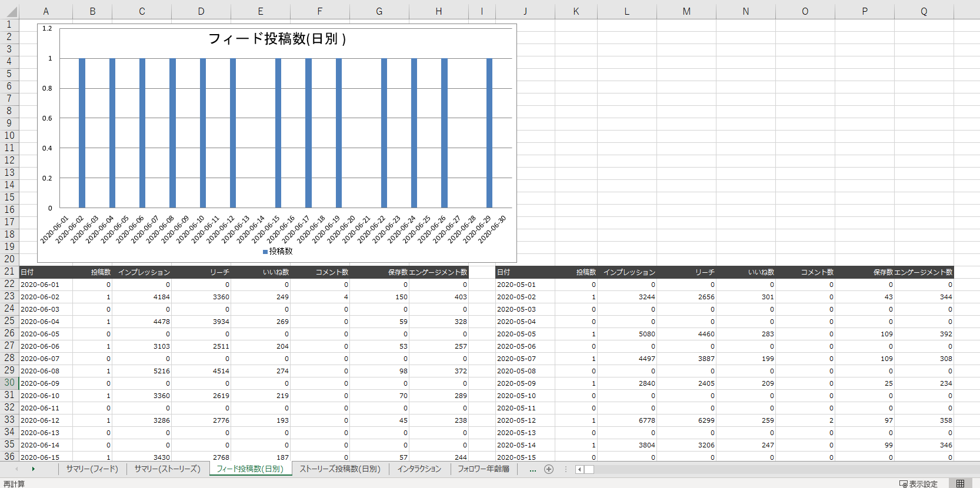Click the horizontal scrollbar left arrow
The width and height of the screenshot is (980, 488).
[579, 469]
